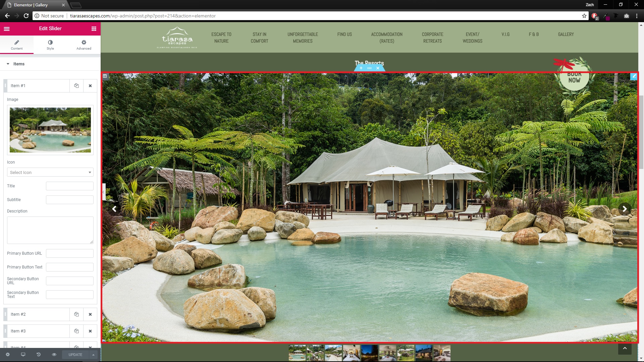Open the widgets grid panel icon
This screenshot has height=362, width=644.
94,29
